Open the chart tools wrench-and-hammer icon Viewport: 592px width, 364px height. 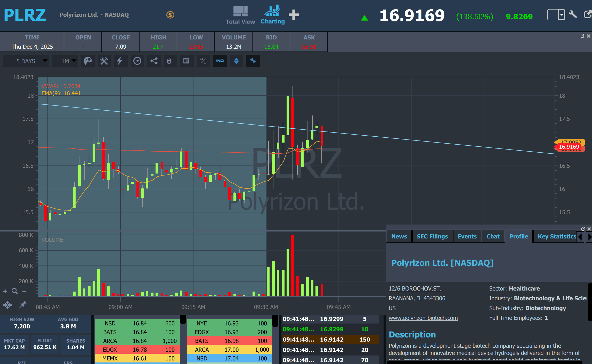[104, 61]
